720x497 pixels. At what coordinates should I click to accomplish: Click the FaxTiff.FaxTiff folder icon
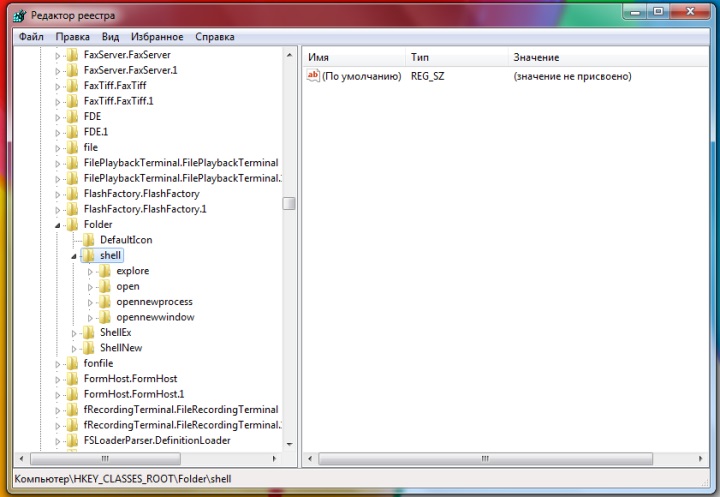(73, 86)
